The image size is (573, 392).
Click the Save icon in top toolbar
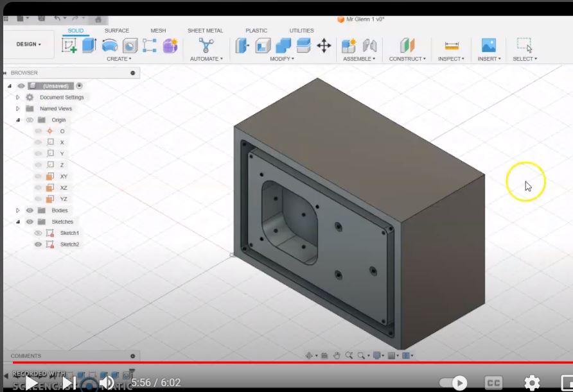tap(41, 18)
